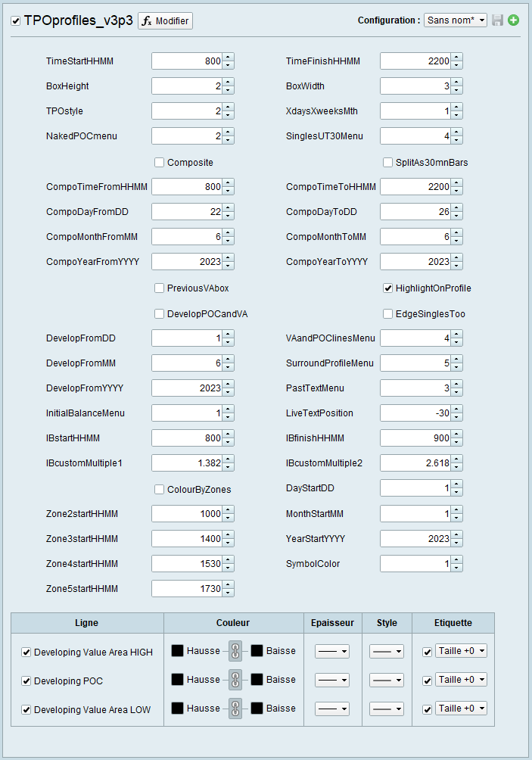This screenshot has height=760, width=532.
Task: Increase CompoYearToYYYY with the up arrow
Action: (x=457, y=258)
